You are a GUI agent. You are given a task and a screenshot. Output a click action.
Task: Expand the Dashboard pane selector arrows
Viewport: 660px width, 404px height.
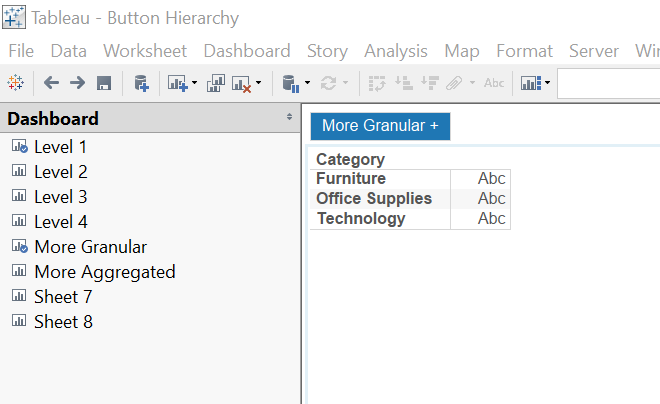pos(289,118)
